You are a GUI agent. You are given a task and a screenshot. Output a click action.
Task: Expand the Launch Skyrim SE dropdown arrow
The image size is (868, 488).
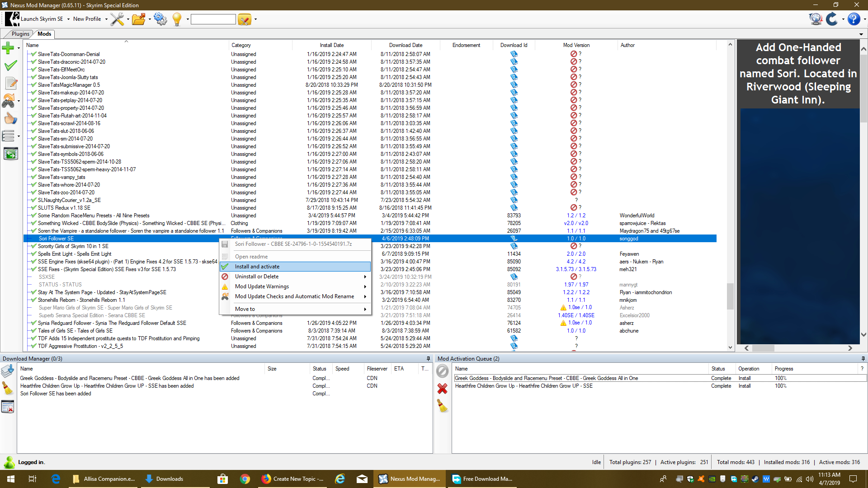coord(68,19)
